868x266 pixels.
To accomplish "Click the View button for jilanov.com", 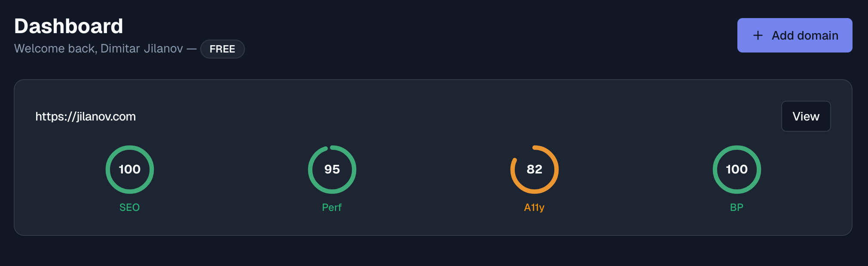I will 806,116.
